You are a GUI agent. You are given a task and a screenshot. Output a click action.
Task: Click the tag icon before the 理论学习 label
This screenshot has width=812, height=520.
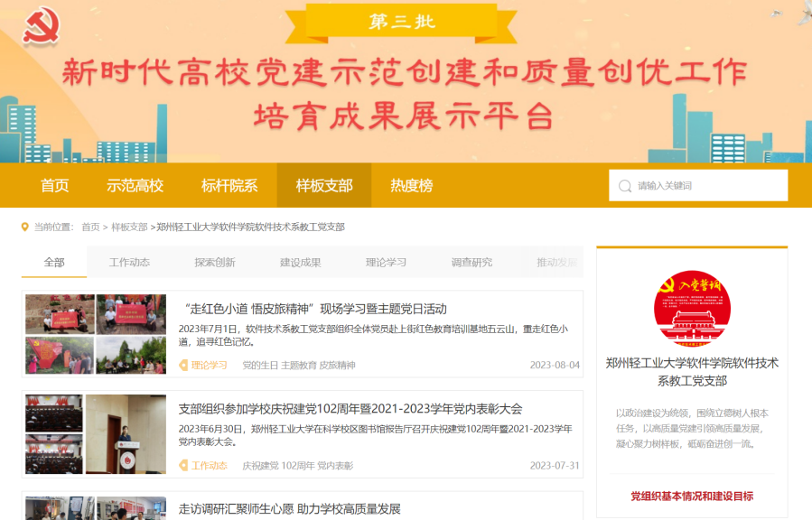182,366
